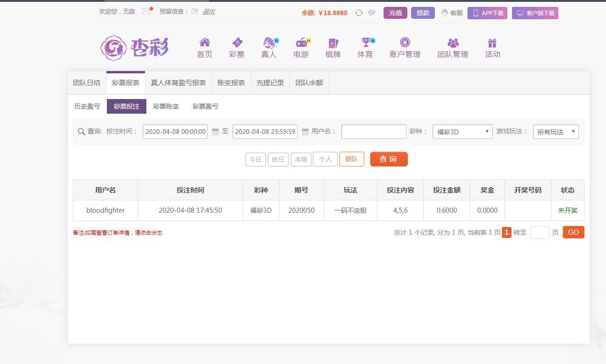Open start date calendar picker icon
This screenshot has width=606, height=364.
tap(215, 132)
